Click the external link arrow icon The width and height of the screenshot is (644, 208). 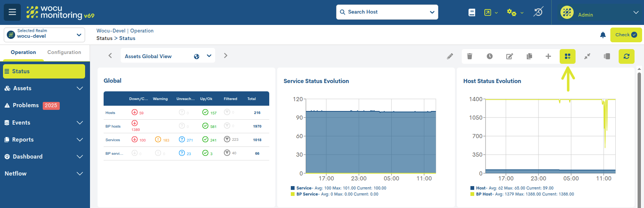click(488, 12)
